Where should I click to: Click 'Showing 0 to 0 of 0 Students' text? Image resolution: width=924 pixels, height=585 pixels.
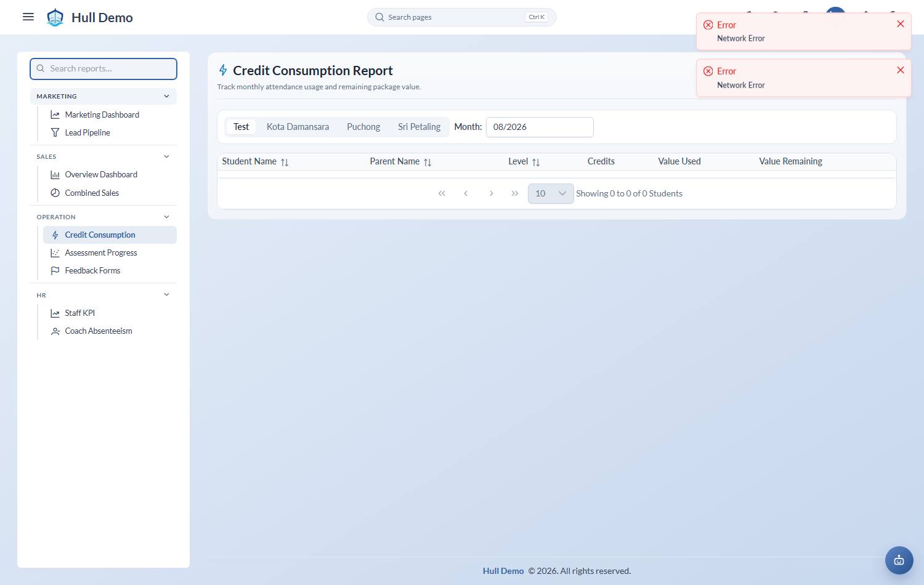coord(629,193)
